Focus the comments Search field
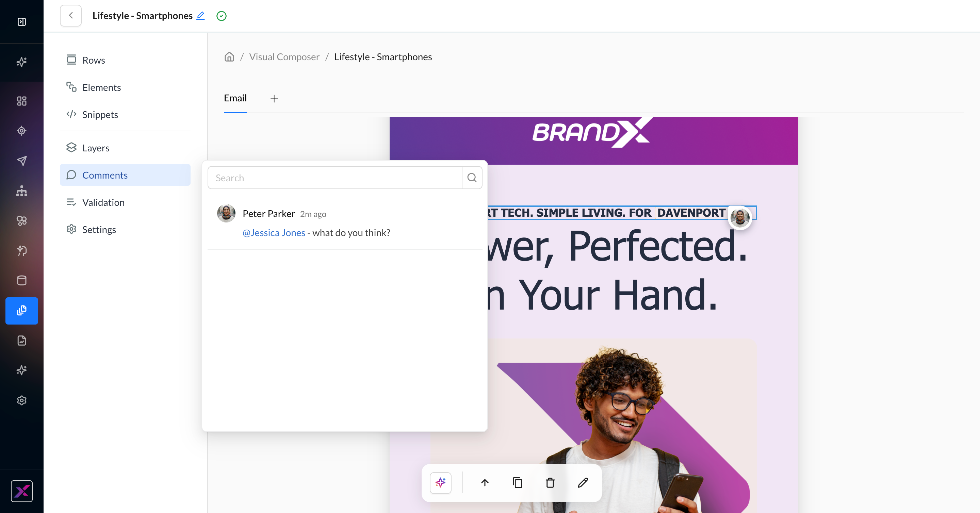The image size is (980, 513). click(x=335, y=178)
